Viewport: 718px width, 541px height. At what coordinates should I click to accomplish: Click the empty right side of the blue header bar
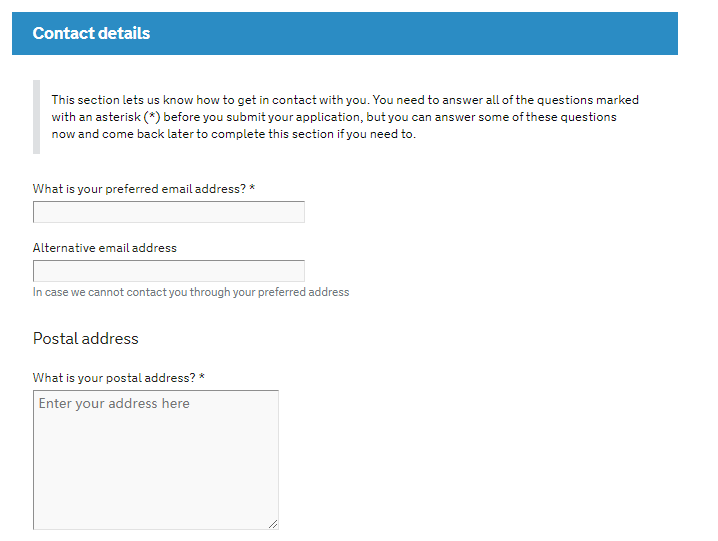(500, 33)
